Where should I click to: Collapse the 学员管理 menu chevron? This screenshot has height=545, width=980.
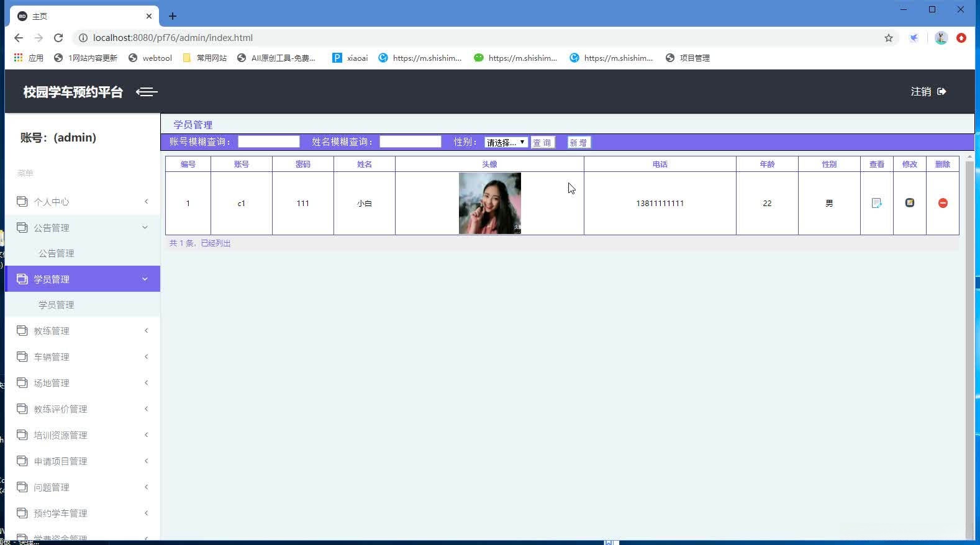145,279
